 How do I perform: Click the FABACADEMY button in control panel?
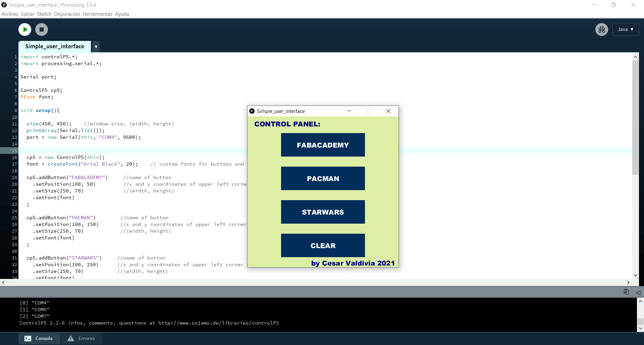point(323,145)
